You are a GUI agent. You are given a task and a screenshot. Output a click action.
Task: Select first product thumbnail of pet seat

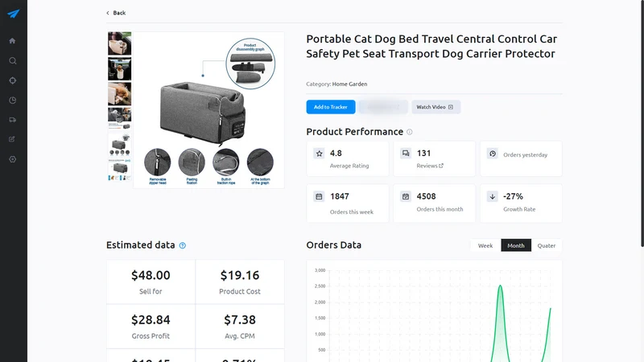tap(119, 43)
